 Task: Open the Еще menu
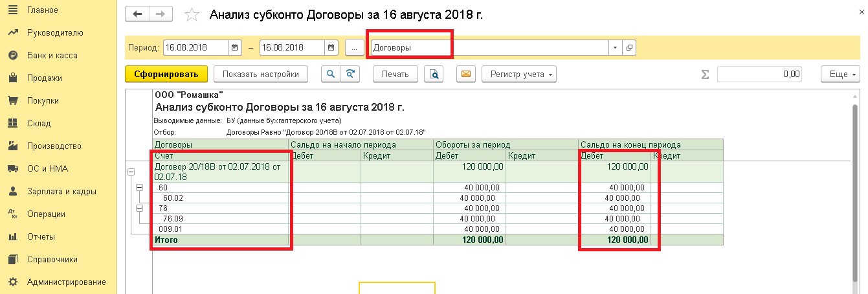840,74
